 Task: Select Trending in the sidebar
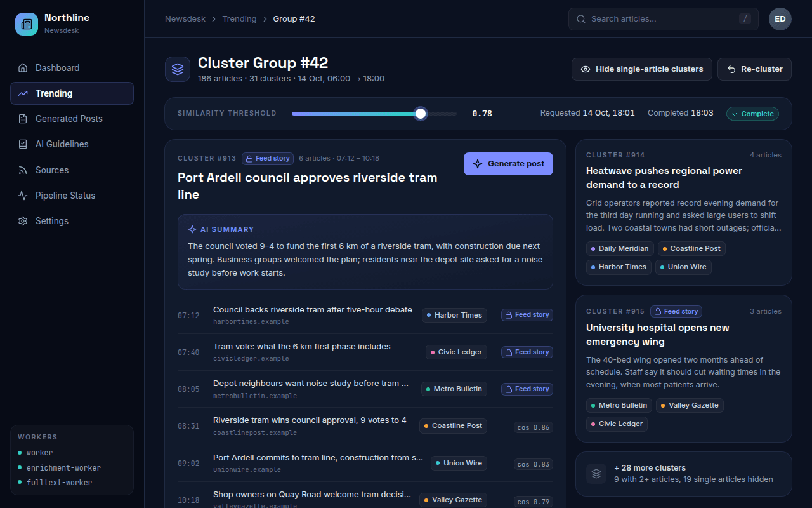click(72, 93)
